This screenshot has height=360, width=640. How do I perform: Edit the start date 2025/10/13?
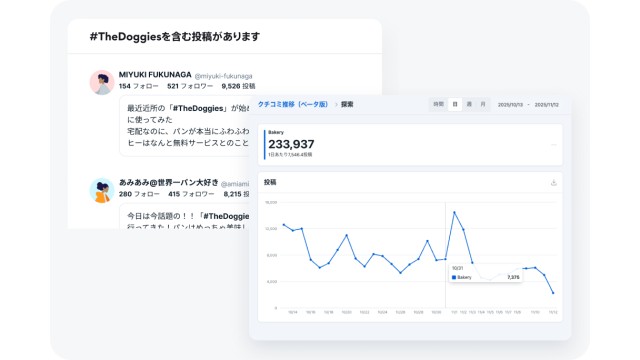pos(510,105)
